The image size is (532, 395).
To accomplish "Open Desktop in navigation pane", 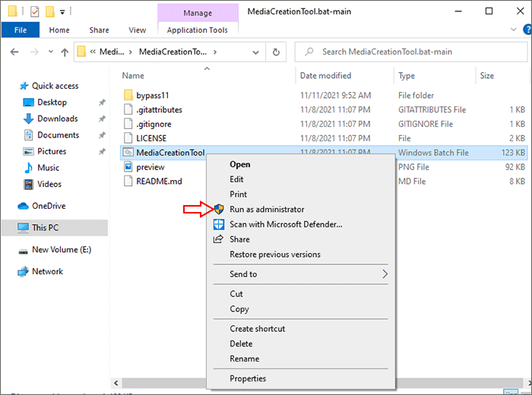I will (x=52, y=102).
